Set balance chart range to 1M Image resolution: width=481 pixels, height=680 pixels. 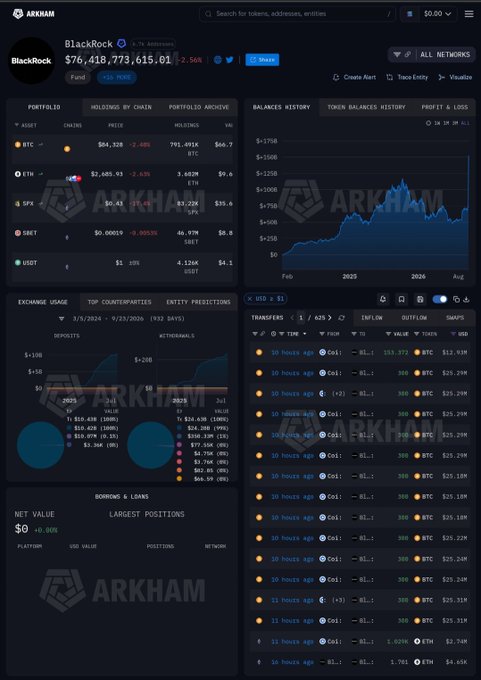446,123
